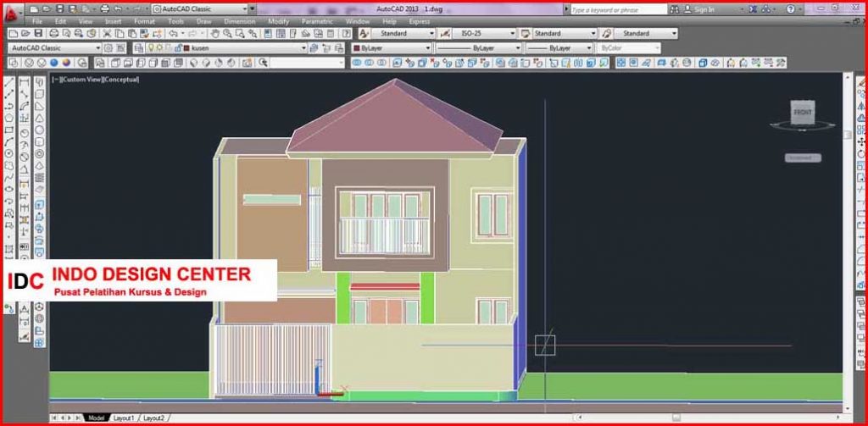
Task: Open the Layer Properties Manager
Action: [x=138, y=48]
